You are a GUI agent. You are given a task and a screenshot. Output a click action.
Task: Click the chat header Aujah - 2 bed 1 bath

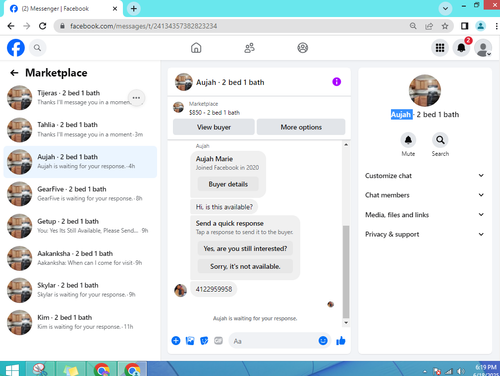click(x=230, y=82)
